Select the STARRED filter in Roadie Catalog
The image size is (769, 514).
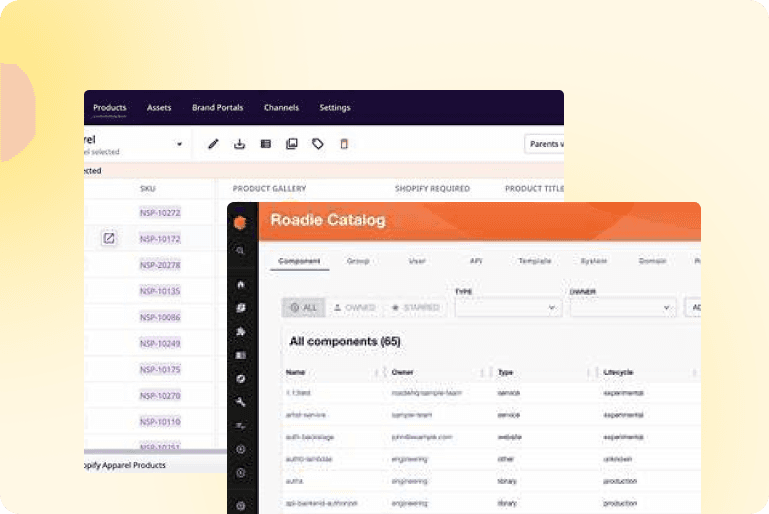[x=416, y=308]
